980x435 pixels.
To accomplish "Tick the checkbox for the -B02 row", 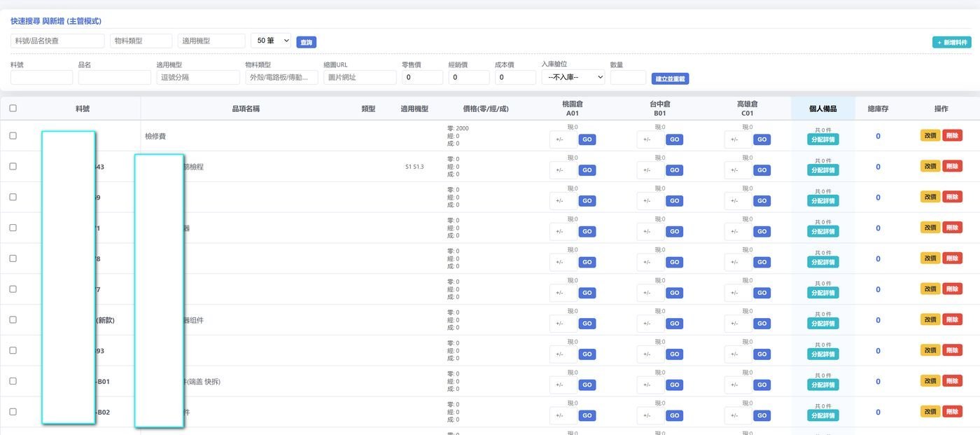I will point(13,412).
